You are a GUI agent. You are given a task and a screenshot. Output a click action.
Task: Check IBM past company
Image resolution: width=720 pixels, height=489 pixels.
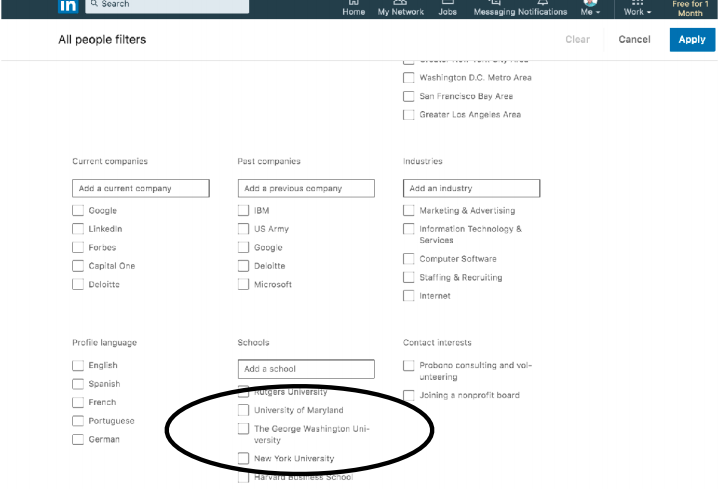[x=243, y=210]
